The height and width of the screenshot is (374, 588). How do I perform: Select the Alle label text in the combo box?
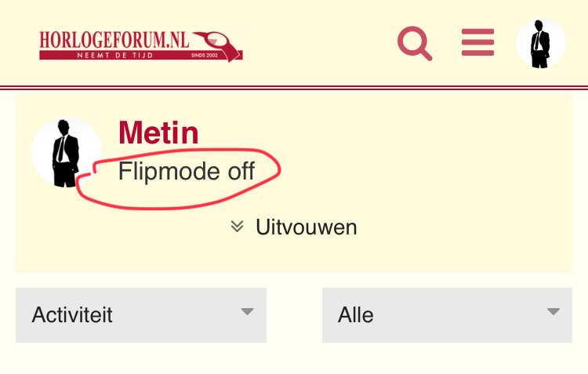pyautogui.click(x=355, y=315)
